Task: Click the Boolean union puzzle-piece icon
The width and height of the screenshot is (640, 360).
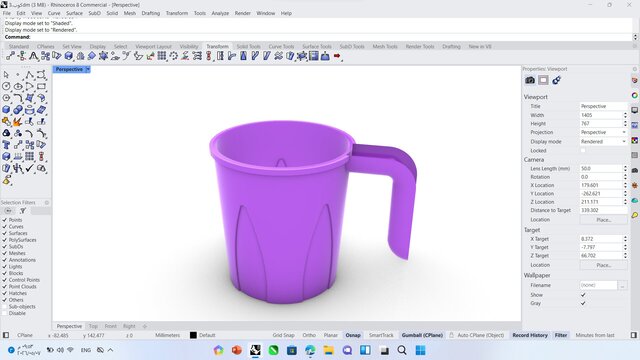Action: click(x=6, y=122)
